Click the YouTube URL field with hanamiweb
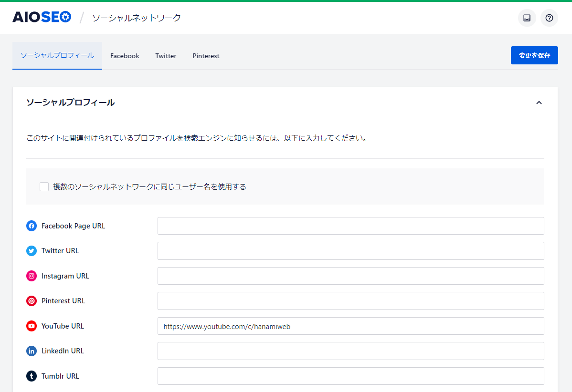Image resolution: width=572 pixels, height=392 pixels. click(x=350, y=326)
